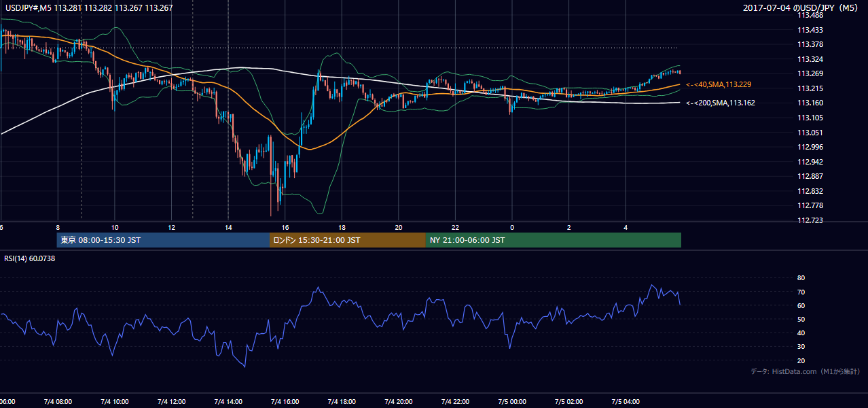The image size is (868, 408).
Task: Click RSI axis level 40
Action: 801,333
